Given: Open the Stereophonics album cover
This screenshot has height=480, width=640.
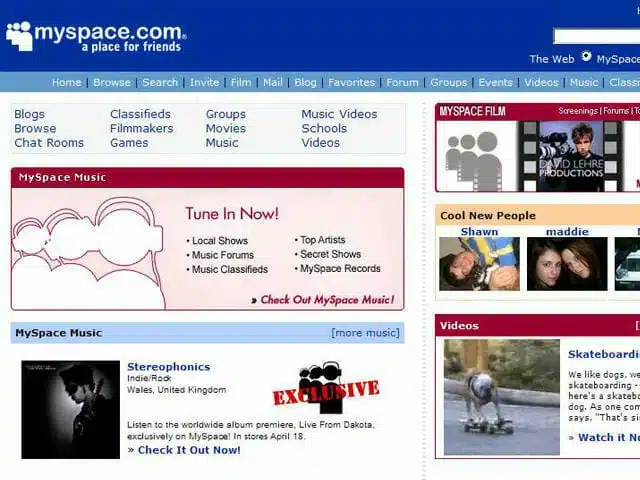Looking at the screenshot, I should click(x=70, y=409).
